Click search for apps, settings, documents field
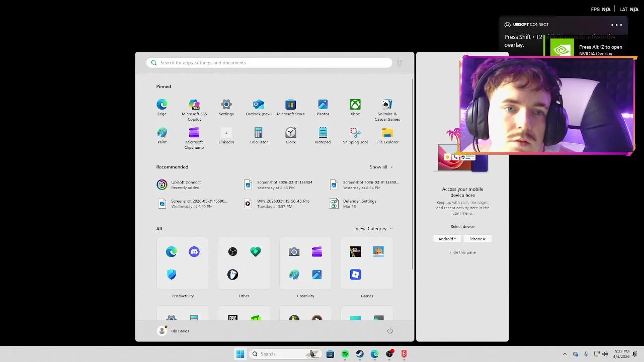Screen dimensions: 644x362 click(x=269, y=63)
